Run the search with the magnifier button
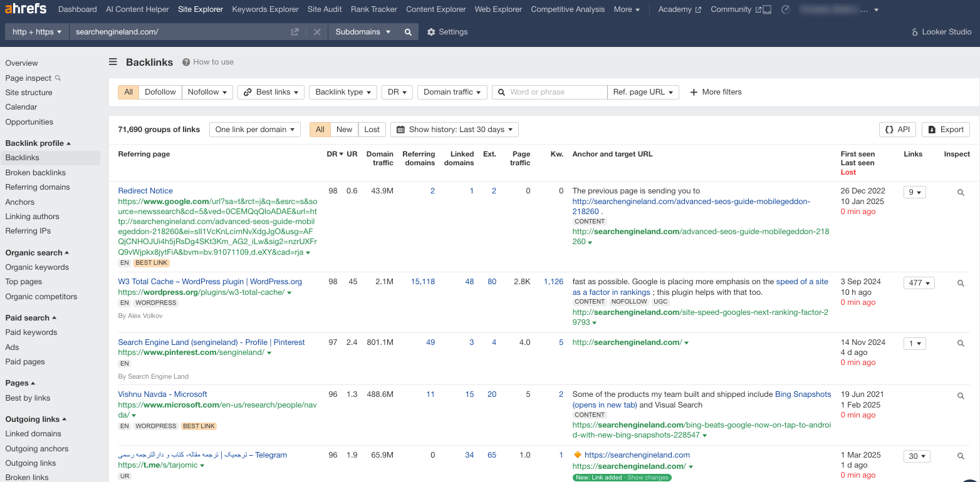This screenshot has height=482, width=980. (x=408, y=32)
